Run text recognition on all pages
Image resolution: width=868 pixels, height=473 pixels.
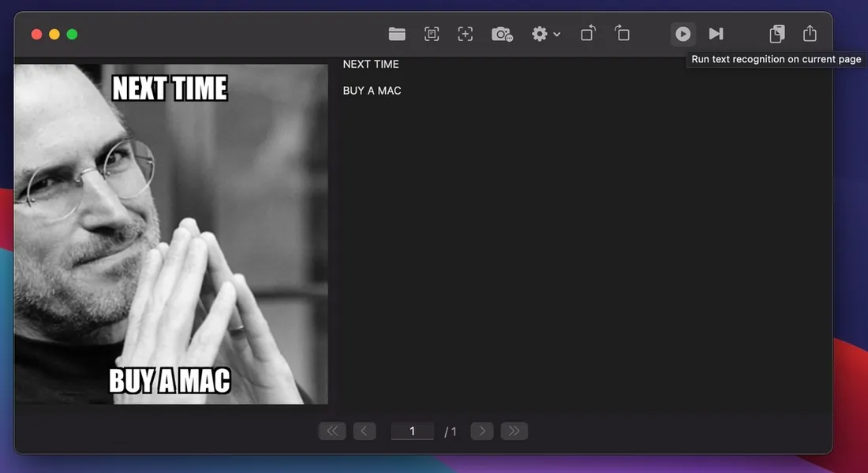pyautogui.click(x=716, y=35)
